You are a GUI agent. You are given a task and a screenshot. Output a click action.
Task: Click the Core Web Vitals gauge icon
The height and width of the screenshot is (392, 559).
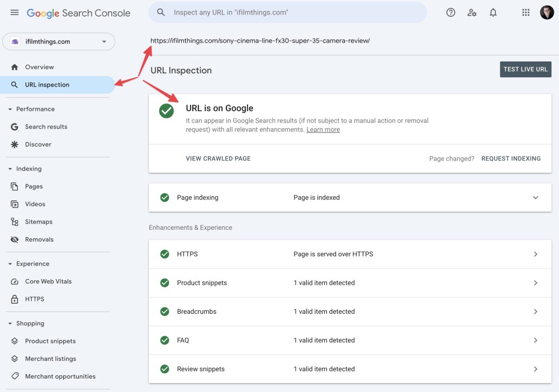click(x=15, y=282)
